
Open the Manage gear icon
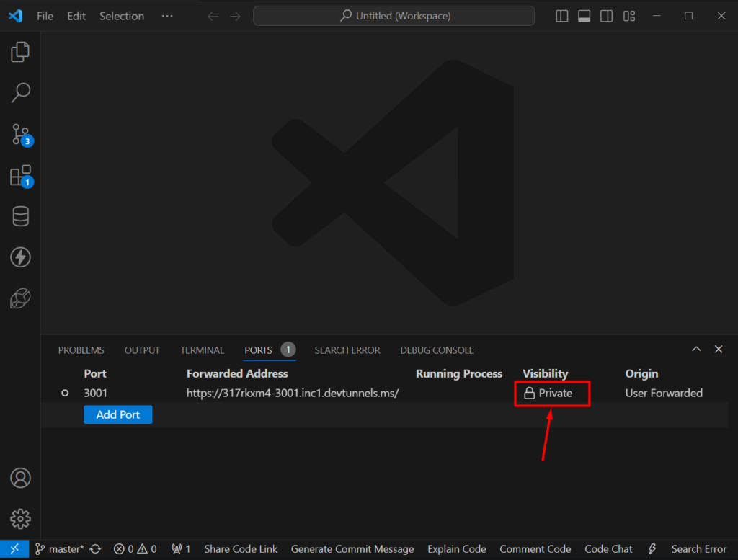[x=20, y=519]
